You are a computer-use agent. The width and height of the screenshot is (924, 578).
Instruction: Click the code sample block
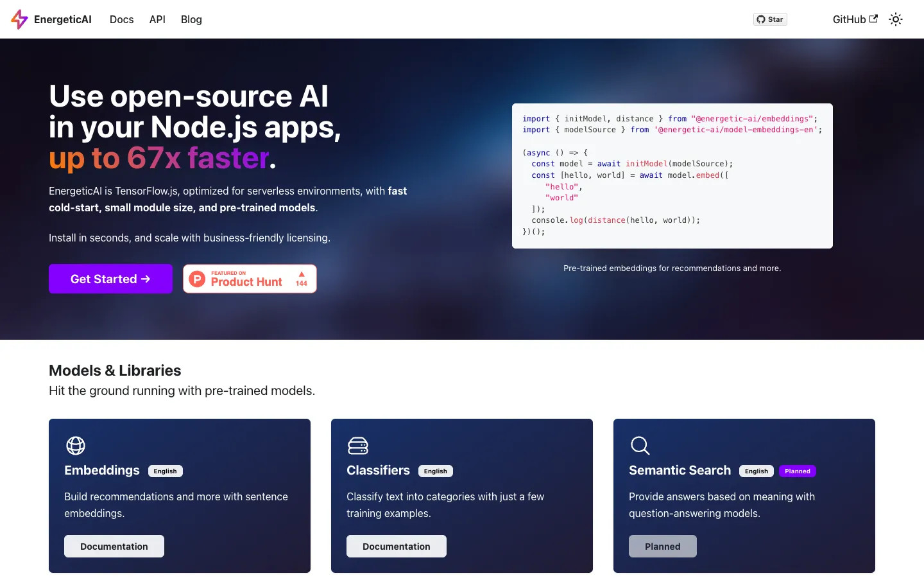point(672,176)
